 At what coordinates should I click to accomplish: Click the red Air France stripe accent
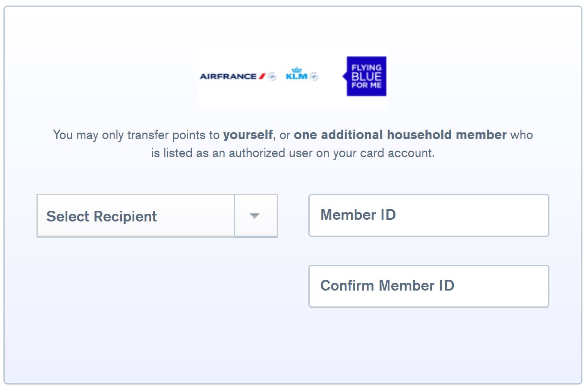[262, 76]
